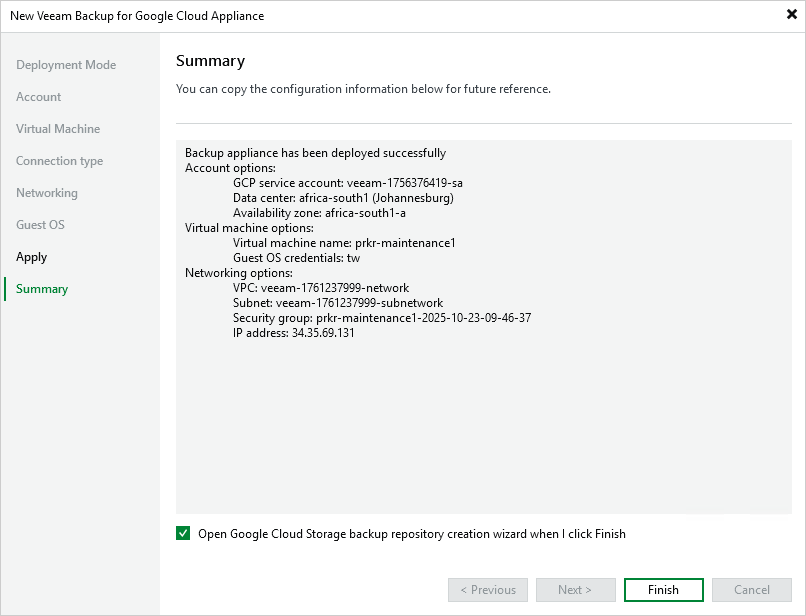
Task: Click the 'You can copy the configuration information' description
Action: click(363, 89)
